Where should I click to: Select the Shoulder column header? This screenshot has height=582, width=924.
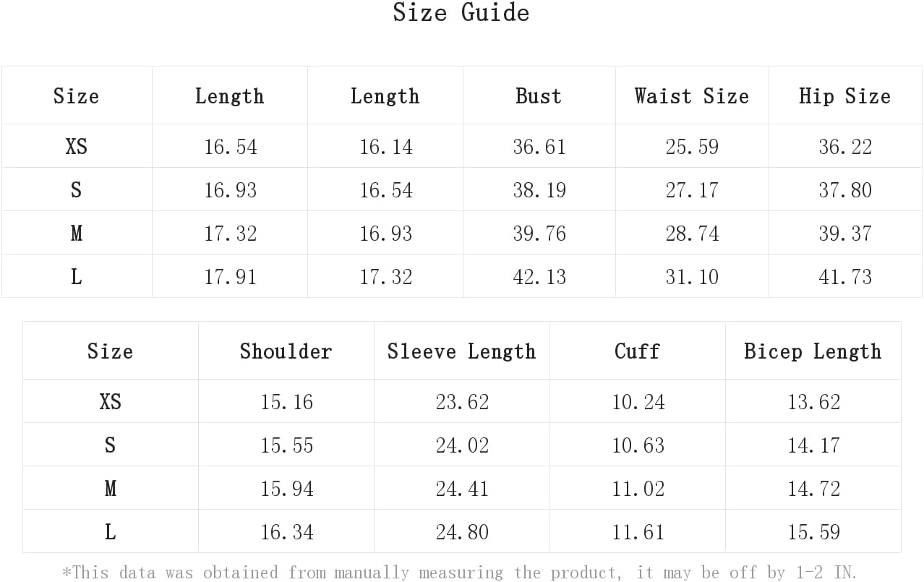click(x=286, y=351)
